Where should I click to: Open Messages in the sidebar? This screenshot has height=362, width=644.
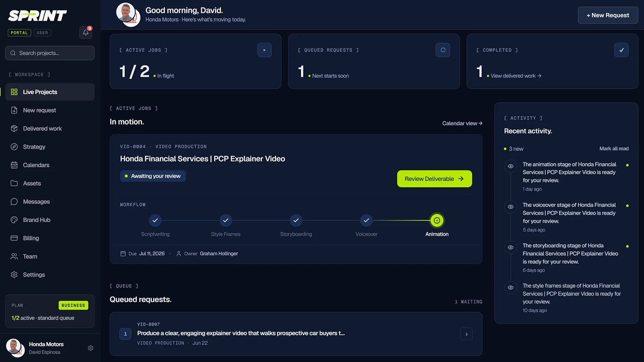pyautogui.click(x=50, y=201)
